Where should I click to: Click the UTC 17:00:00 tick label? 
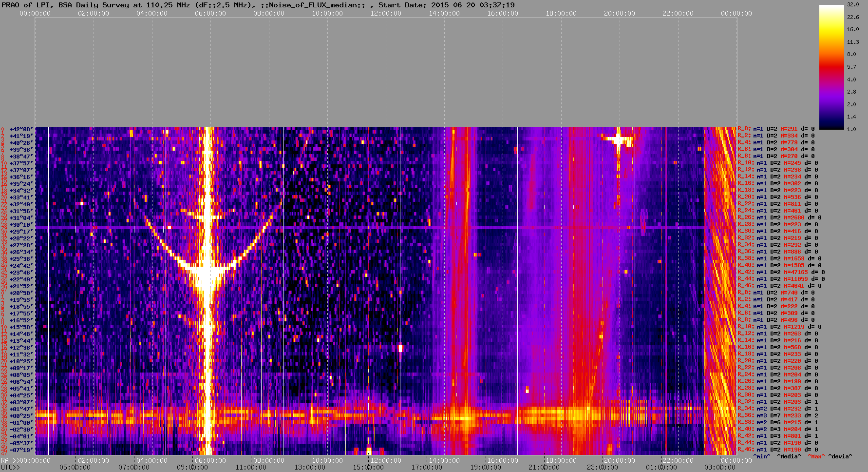point(427,467)
